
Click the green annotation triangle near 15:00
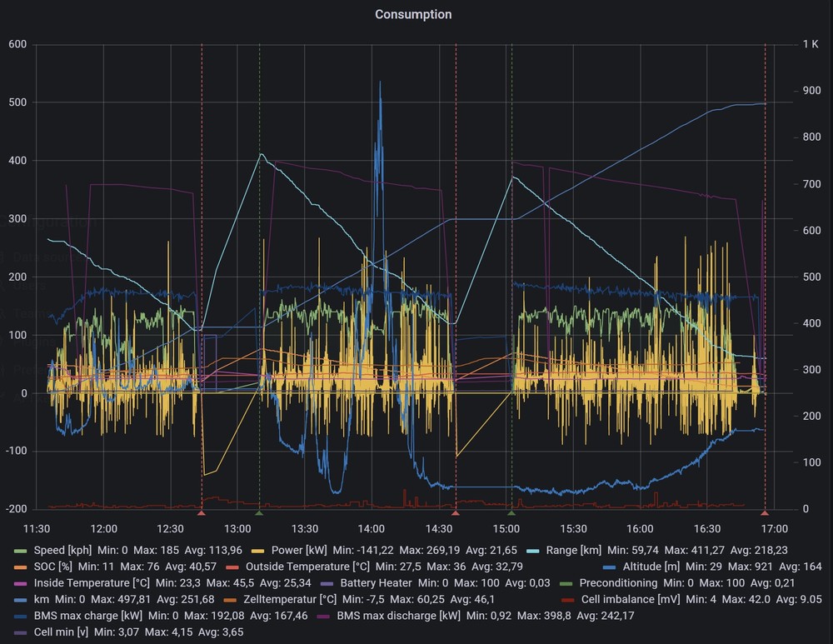[511, 513]
